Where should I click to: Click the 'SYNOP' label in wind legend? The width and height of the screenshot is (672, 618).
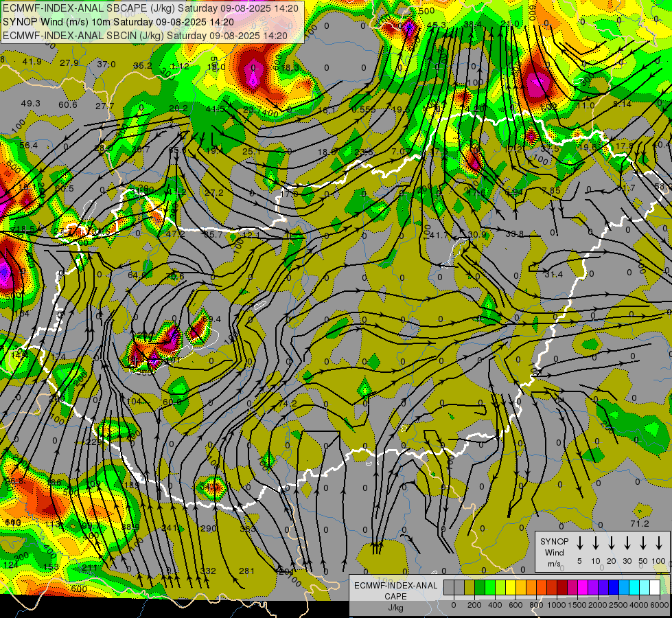(x=554, y=541)
